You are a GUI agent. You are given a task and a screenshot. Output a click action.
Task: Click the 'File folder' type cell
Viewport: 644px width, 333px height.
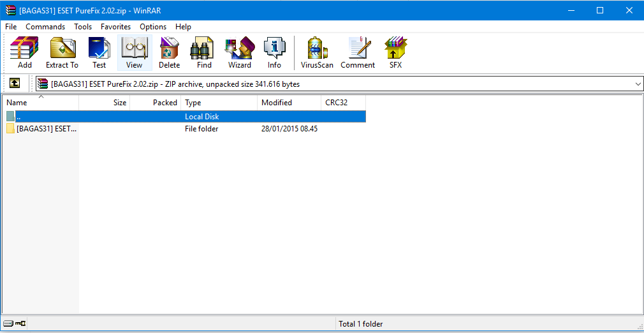click(x=201, y=129)
